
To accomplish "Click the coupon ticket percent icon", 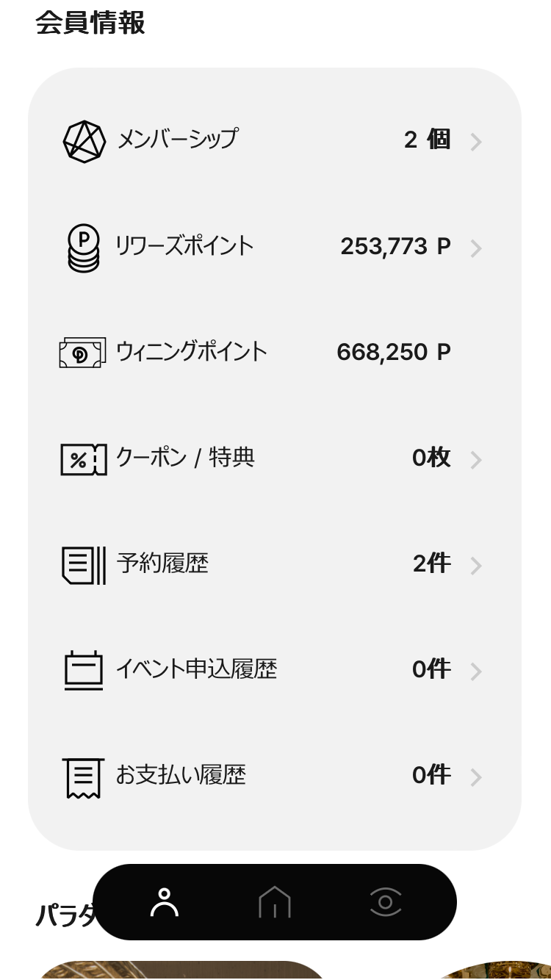I will click(83, 460).
